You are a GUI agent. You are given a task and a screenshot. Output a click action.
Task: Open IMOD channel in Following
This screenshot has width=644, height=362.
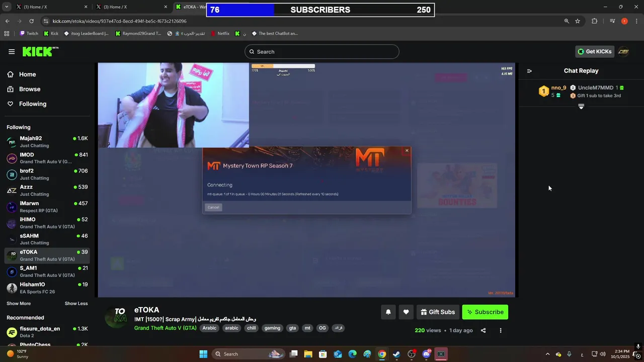(47, 158)
